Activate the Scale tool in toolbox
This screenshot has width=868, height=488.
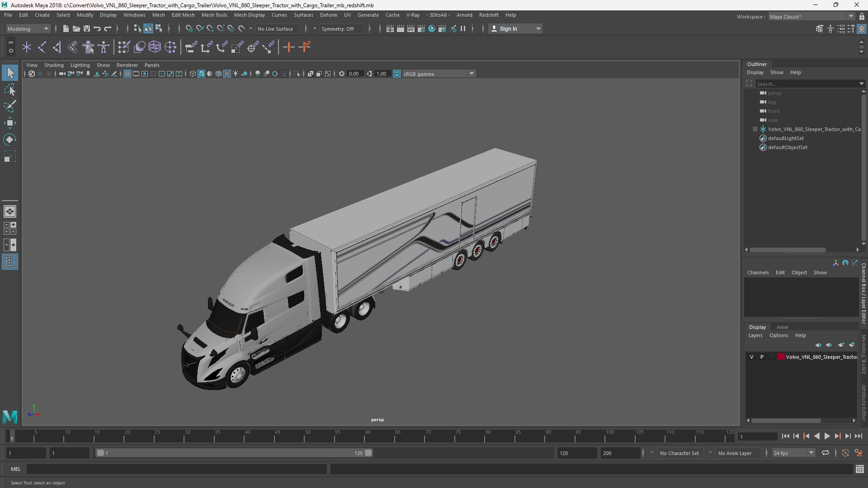[10, 156]
